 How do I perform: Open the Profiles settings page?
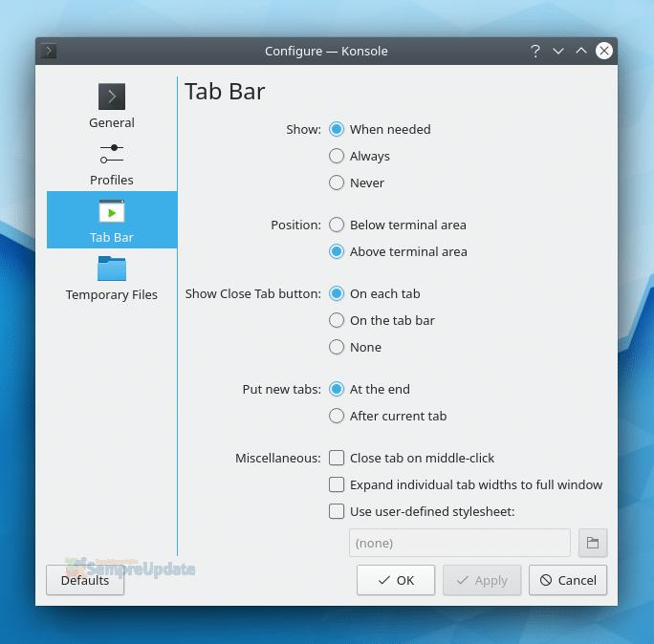(x=112, y=163)
